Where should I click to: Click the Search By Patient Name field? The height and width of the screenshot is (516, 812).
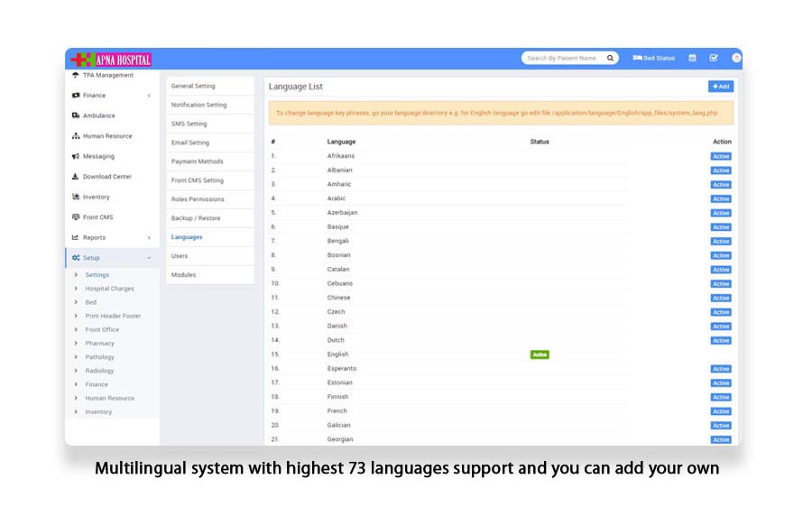pyautogui.click(x=562, y=58)
